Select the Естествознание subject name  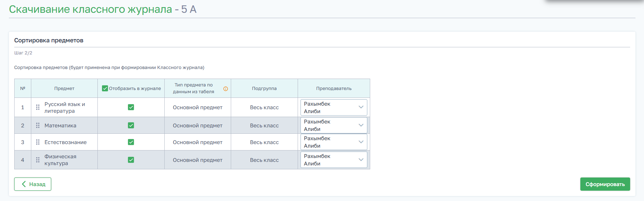pos(65,142)
